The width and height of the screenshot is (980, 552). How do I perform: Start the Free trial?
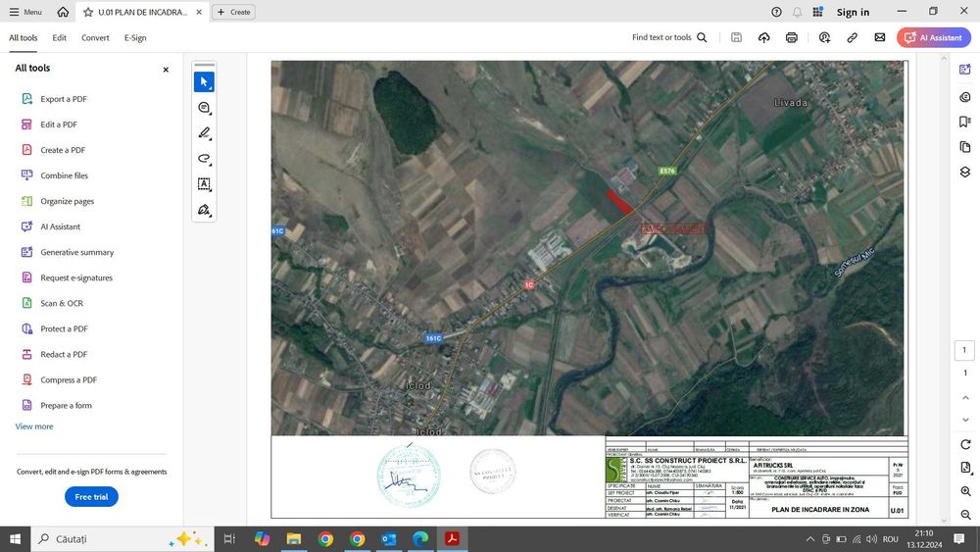[91, 497]
